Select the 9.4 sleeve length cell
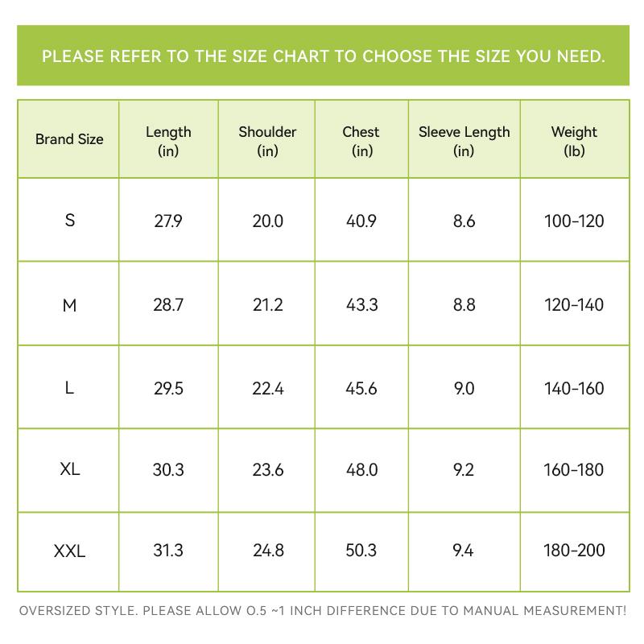Image resolution: width=644 pixels, height=644 pixels. [464, 551]
